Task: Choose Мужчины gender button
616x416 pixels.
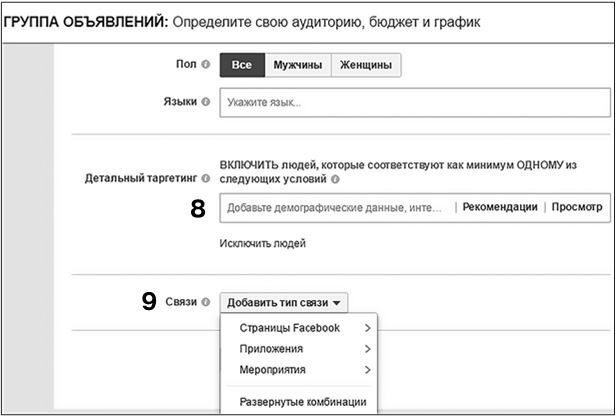Action: [297, 66]
